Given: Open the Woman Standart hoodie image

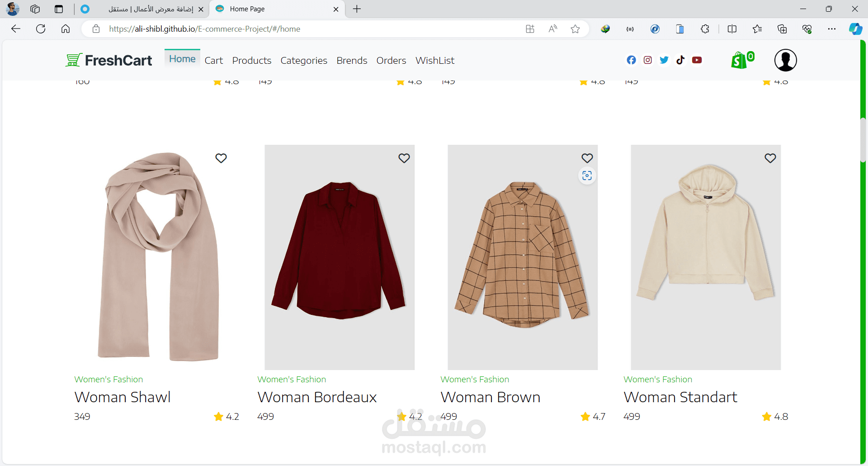Looking at the screenshot, I should 706,257.
